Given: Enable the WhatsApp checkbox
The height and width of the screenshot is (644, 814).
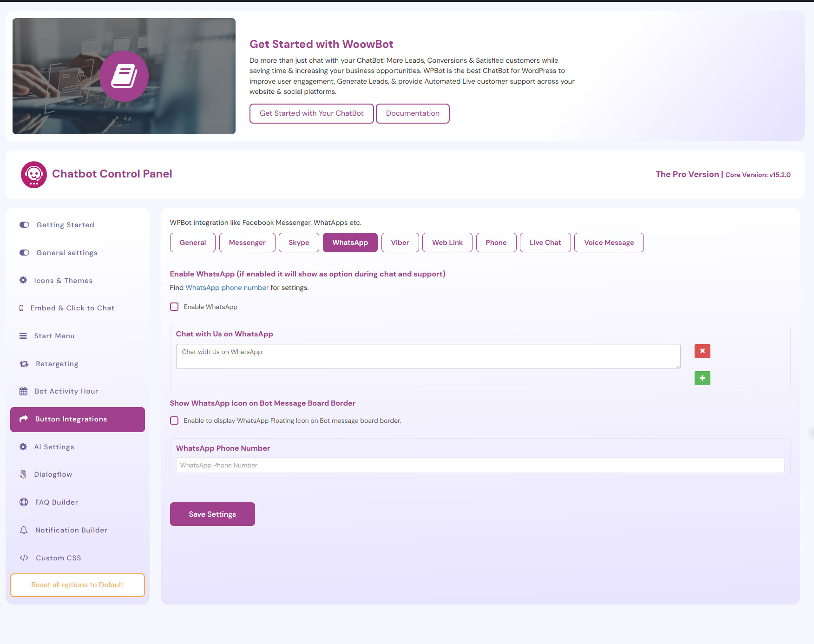Looking at the screenshot, I should tap(174, 307).
